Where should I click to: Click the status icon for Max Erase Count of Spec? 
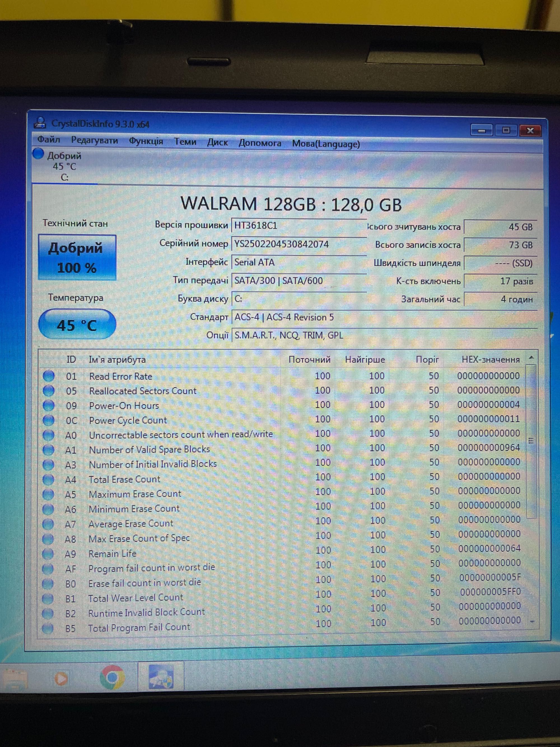click(x=48, y=539)
